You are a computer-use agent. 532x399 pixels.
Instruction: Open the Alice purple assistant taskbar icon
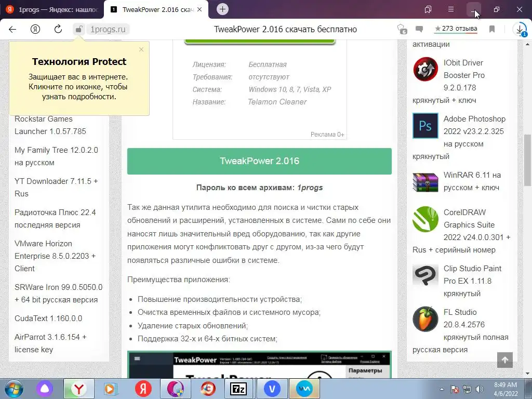45,389
